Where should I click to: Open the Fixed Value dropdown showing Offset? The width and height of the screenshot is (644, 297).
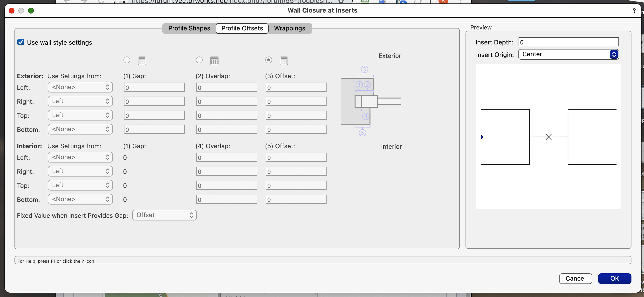click(164, 215)
